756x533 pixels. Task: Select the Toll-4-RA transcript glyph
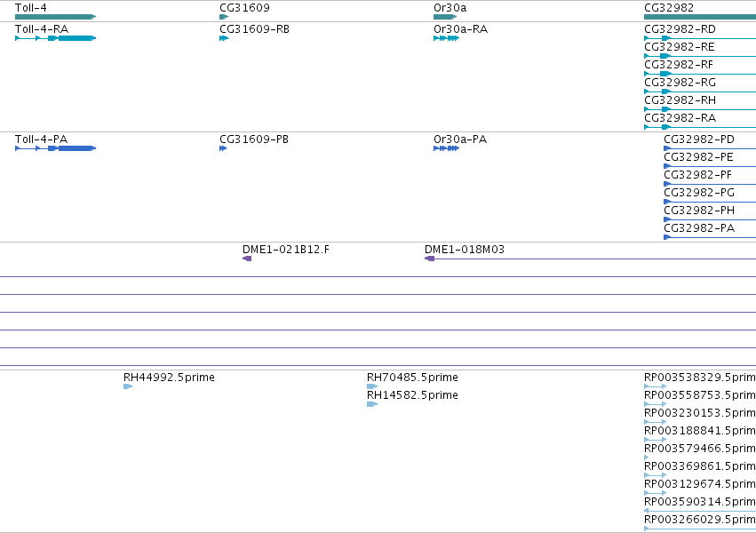[55, 38]
